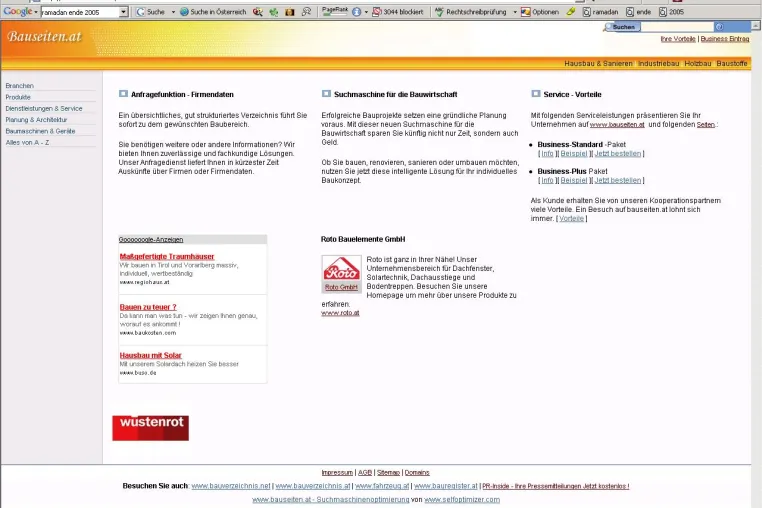Select Produkte in the sidebar
This screenshot has width=762, height=508.
tap(18, 97)
